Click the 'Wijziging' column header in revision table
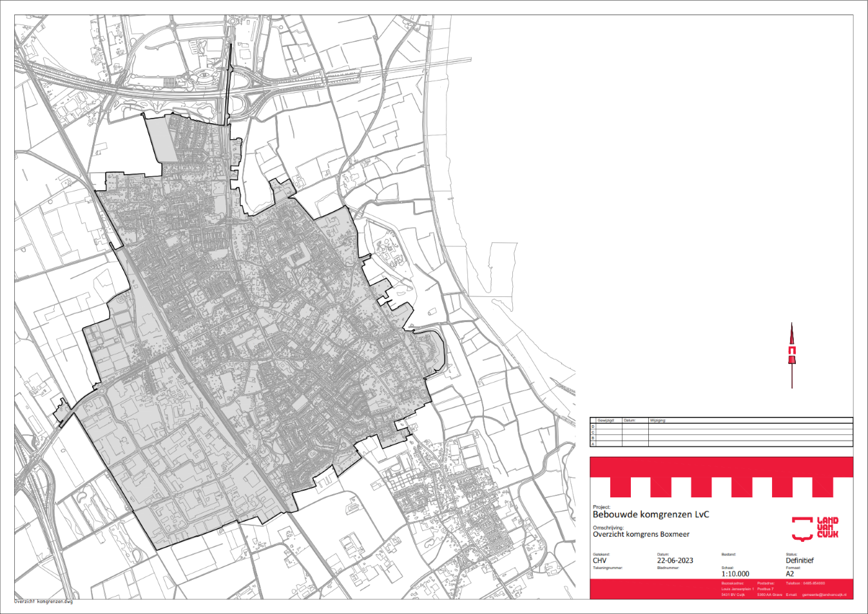The height and width of the screenshot is (614, 868). [x=658, y=420]
